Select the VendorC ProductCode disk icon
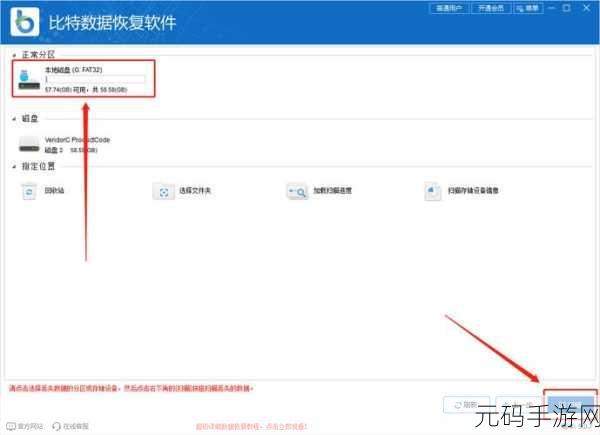The width and height of the screenshot is (600, 435). tap(29, 145)
